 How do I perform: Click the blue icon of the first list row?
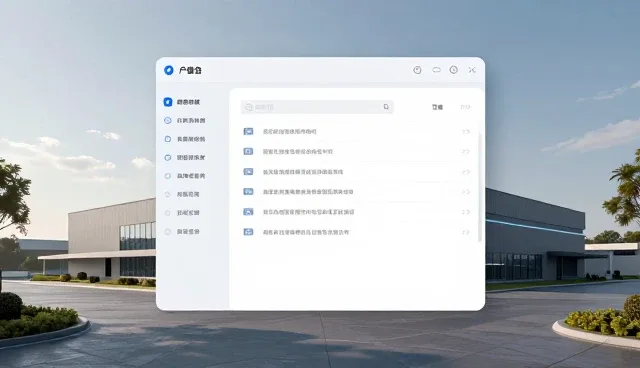(x=248, y=131)
